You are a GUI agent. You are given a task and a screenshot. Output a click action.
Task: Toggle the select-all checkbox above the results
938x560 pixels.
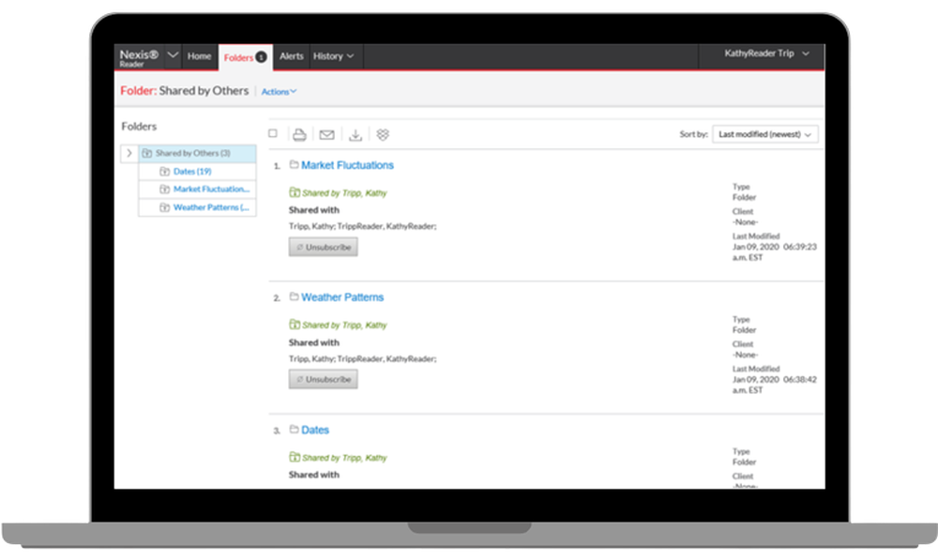[x=272, y=134]
